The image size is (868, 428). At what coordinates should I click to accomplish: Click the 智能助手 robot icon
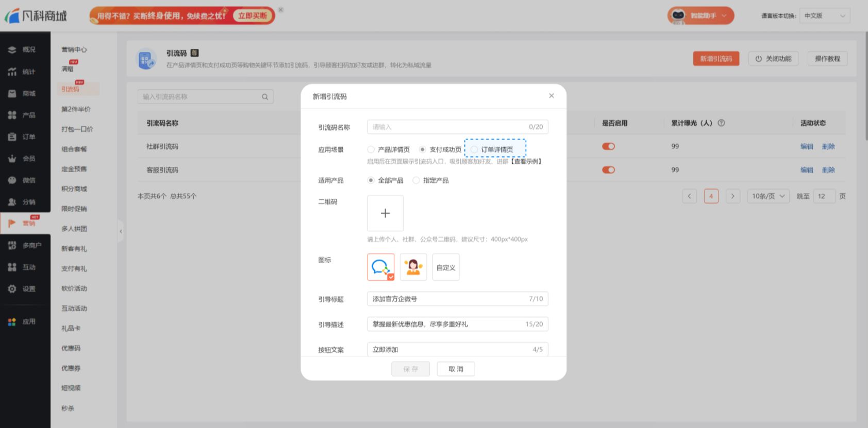(x=678, y=15)
